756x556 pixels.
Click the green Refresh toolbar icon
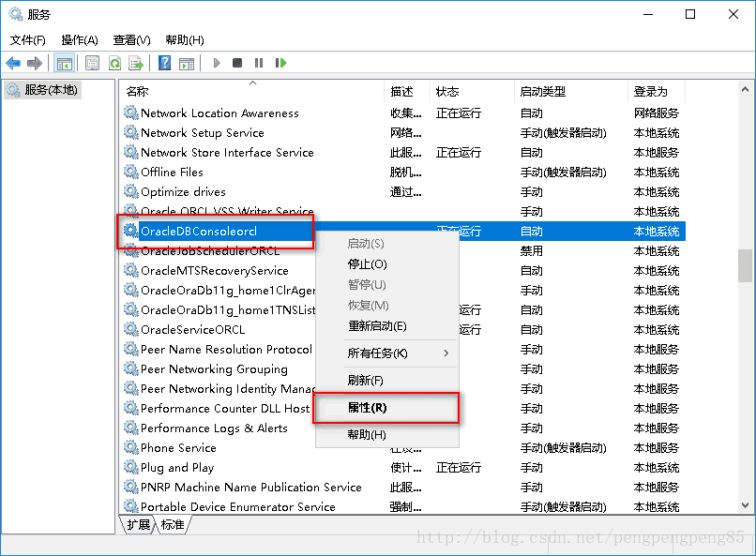[114, 63]
